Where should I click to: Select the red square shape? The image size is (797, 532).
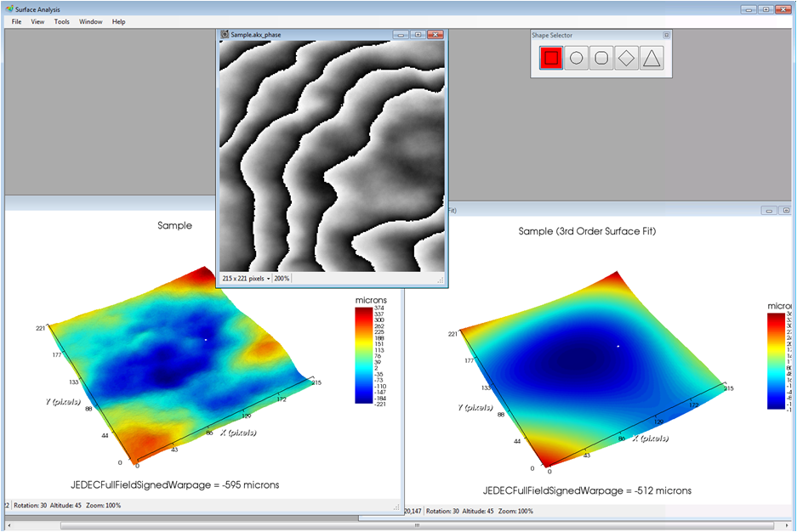pos(550,59)
